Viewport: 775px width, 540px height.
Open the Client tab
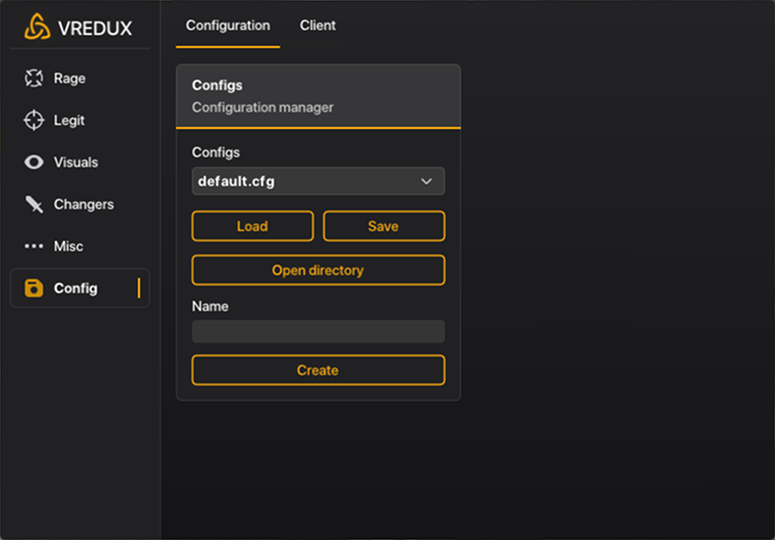(x=318, y=25)
